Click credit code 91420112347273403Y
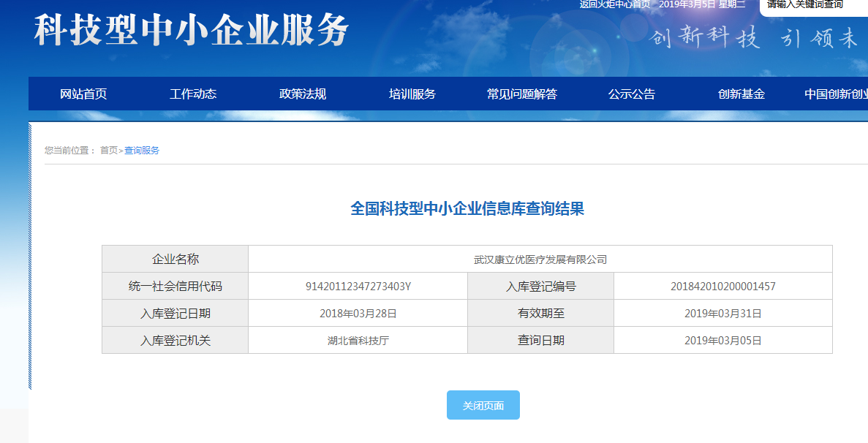This screenshot has width=868, height=443. (358, 287)
